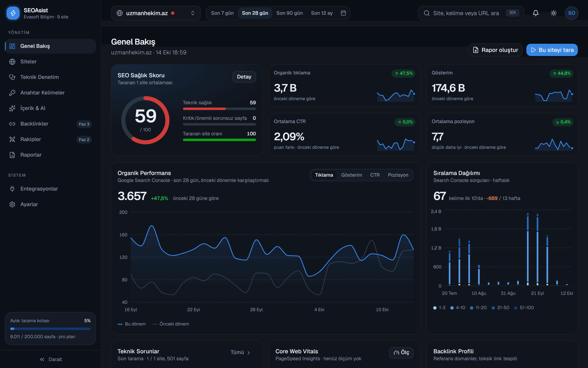The height and width of the screenshot is (368, 588).
Task: Open the Teknik Denetim section
Action: click(x=50, y=77)
